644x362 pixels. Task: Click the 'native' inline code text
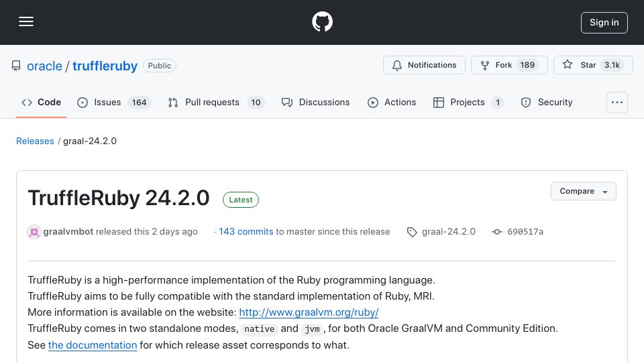259,329
